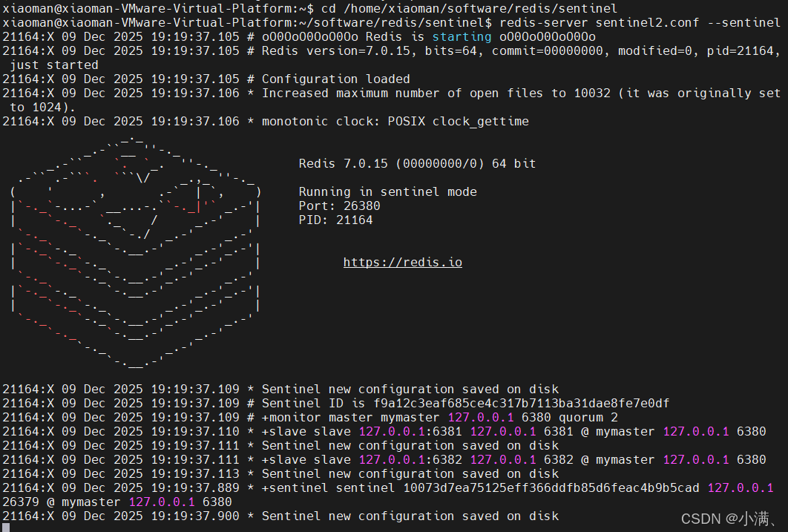Image resolution: width=788 pixels, height=532 pixels.
Task: Click the terminal cursor block at the bottom
Action: [6, 528]
